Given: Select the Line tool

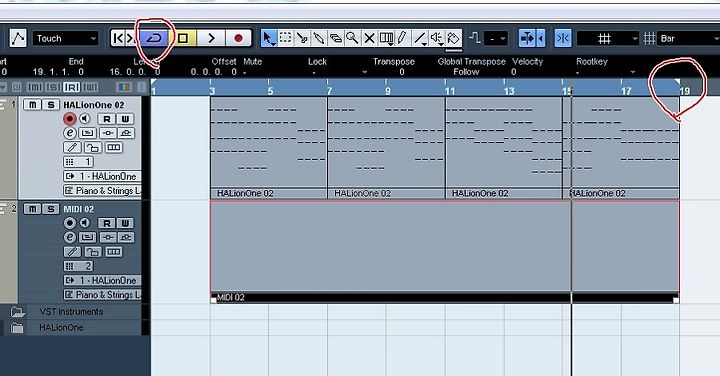Looking at the screenshot, I should point(419,38).
